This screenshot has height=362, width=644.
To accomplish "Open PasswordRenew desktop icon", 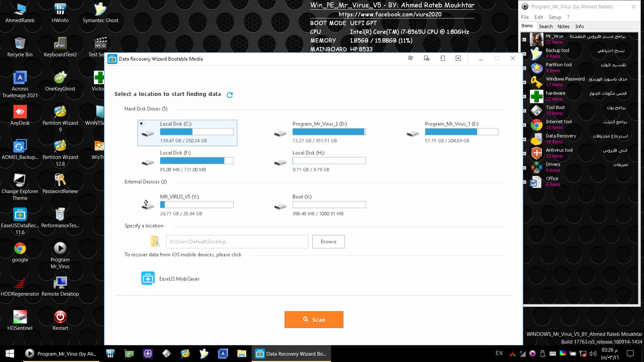I will 60,184.
